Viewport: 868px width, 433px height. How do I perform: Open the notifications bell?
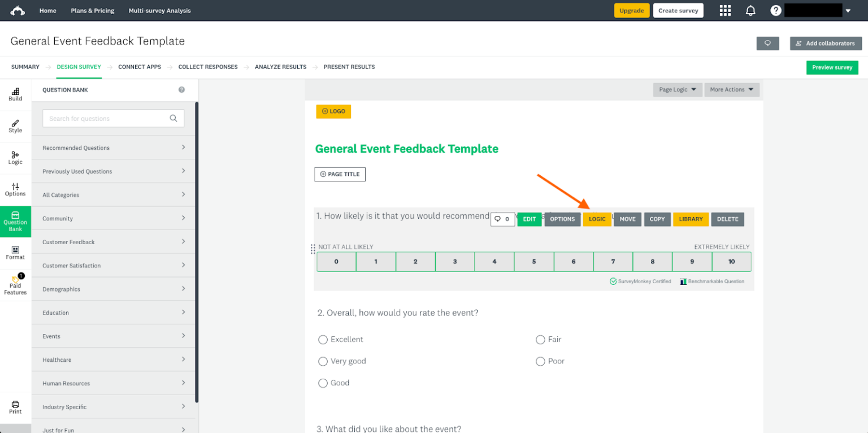pyautogui.click(x=751, y=10)
